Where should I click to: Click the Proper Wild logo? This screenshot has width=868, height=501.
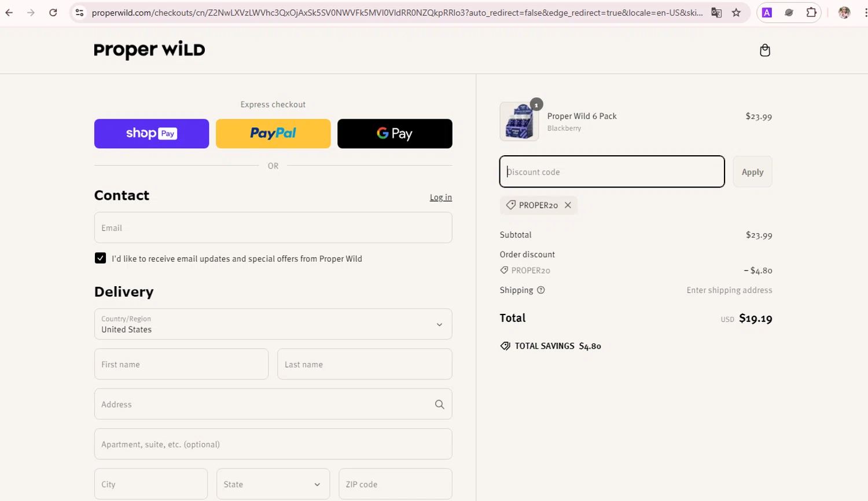point(149,50)
